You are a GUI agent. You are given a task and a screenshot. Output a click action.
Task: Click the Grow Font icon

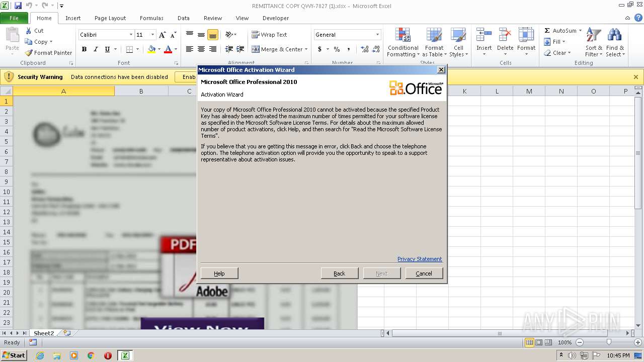162,35
